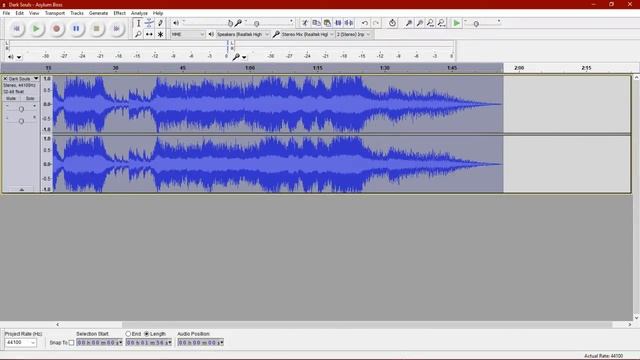Select the Time Shift arrows tool
This screenshot has height=360, width=640.
[x=149, y=34]
